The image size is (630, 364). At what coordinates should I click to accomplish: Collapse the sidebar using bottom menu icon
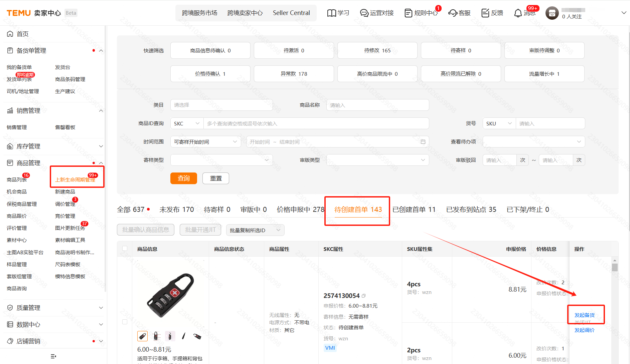pos(53,356)
